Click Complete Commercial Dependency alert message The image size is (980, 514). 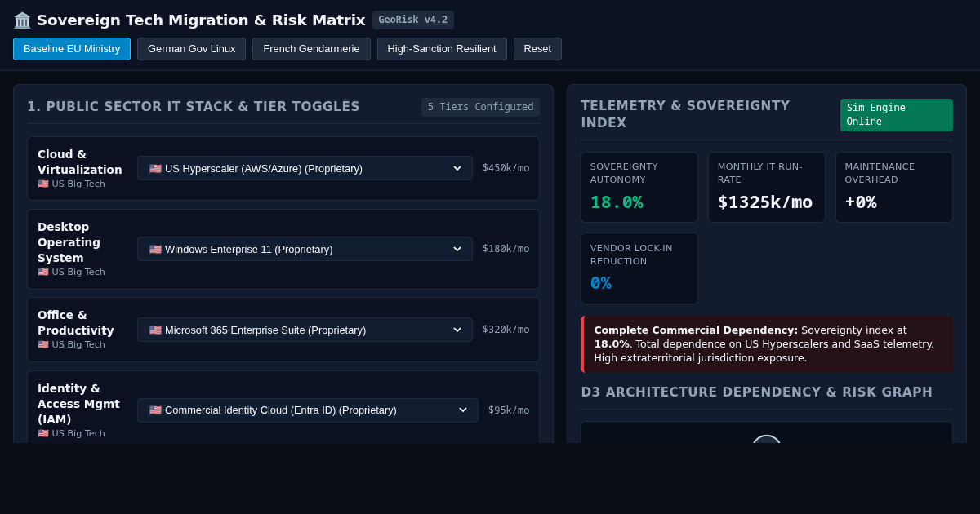click(x=767, y=344)
